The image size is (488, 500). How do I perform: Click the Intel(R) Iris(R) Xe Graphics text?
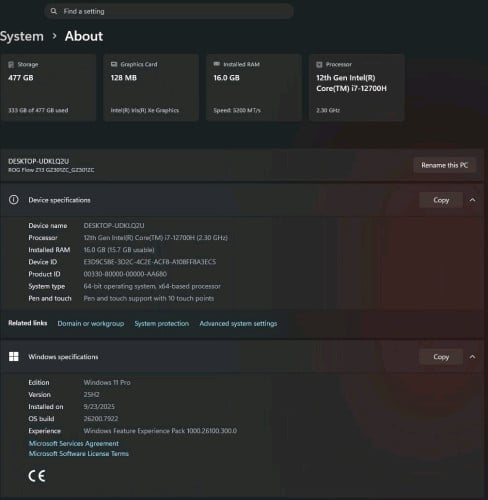point(145,110)
